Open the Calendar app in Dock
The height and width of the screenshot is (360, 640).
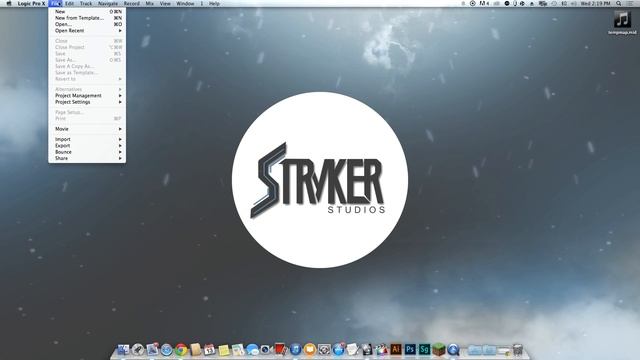pyautogui.click(x=209, y=349)
